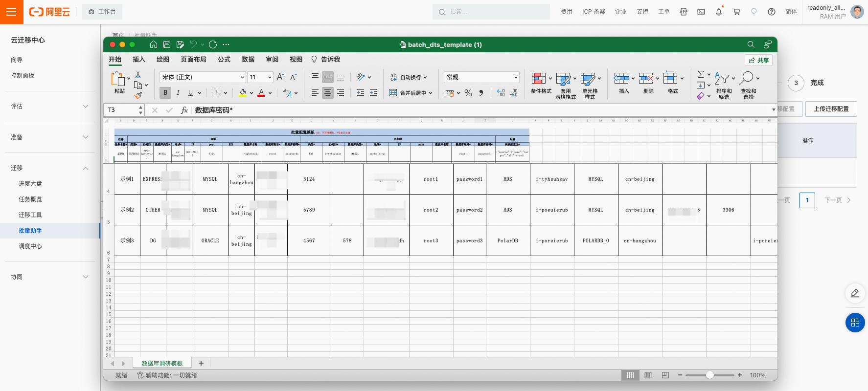868x391 pixels.
Task: Open the fill color dropdown arrow
Action: coord(251,93)
